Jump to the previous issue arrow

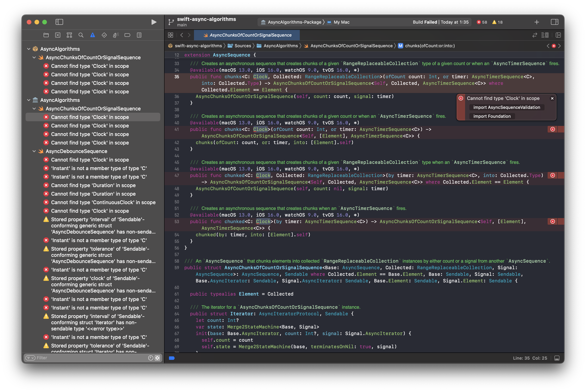(548, 46)
